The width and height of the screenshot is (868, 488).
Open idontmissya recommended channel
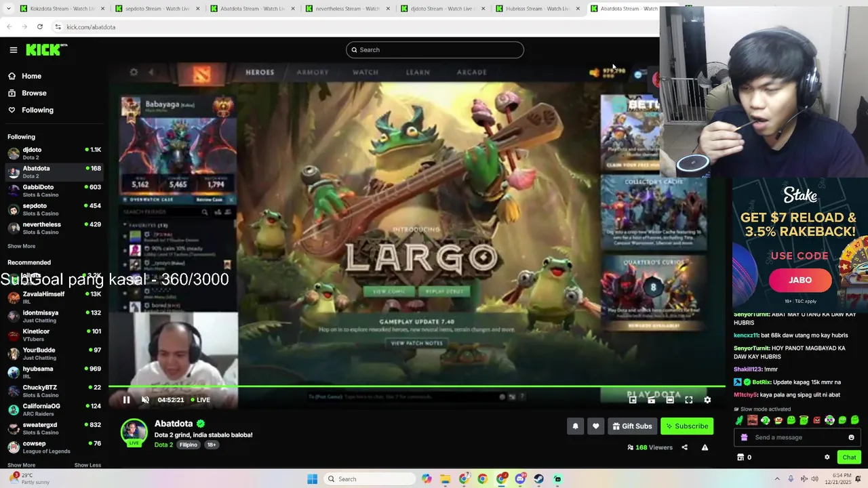click(54, 317)
